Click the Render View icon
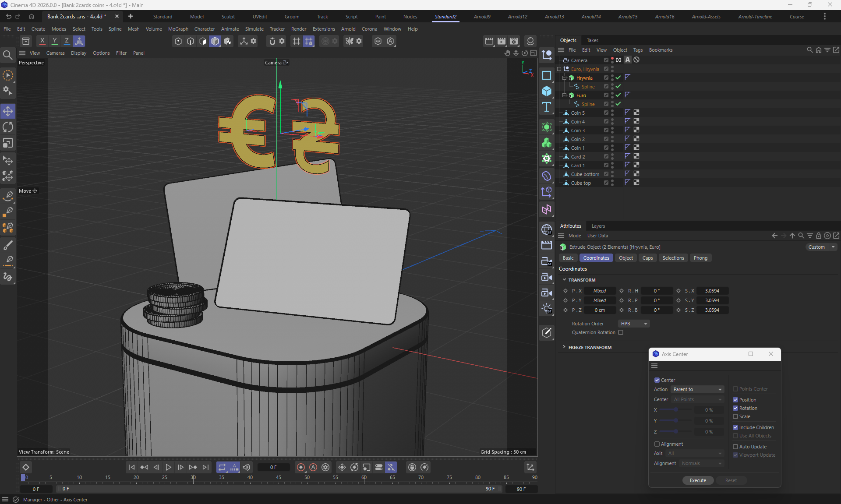The height and width of the screenshot is (504, 841). coord(489,41)
